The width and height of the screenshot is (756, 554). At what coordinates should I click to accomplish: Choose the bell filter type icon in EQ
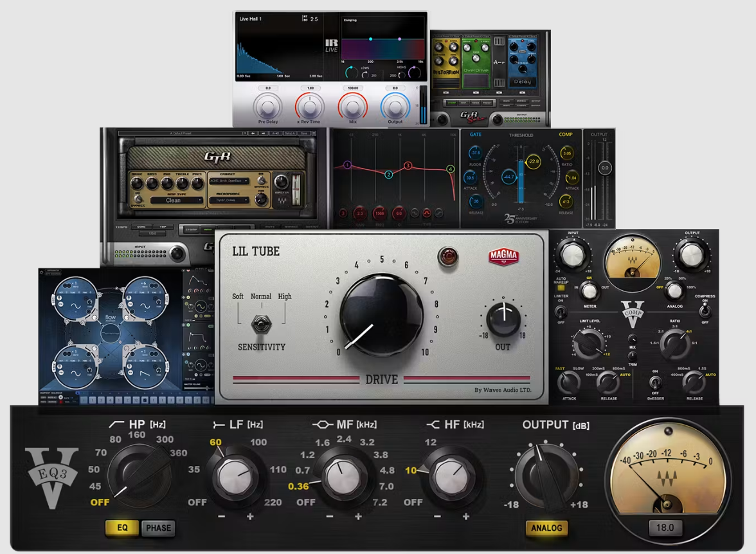427,213
